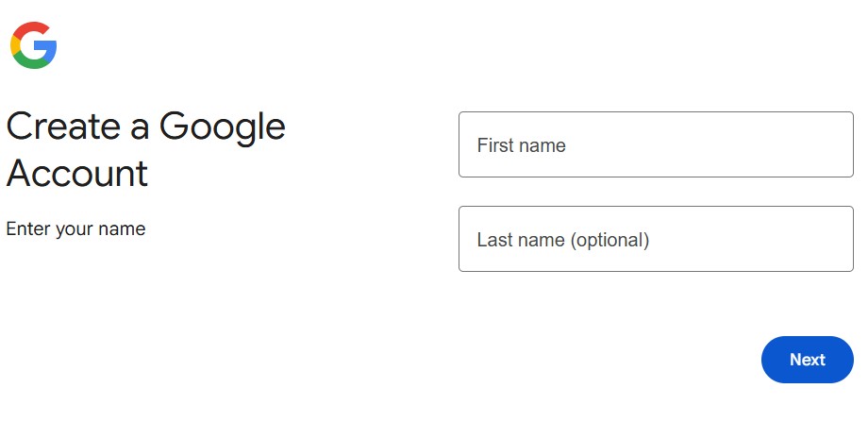This screenshot has height=422, width=868.
Task: Click the First name input field
Action: click(656, 144)
